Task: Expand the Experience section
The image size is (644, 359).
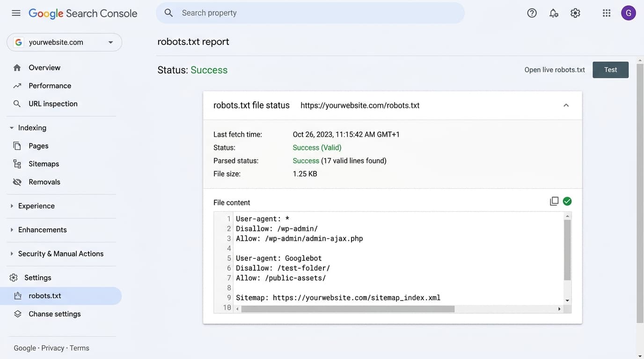Action: (12, 206)
